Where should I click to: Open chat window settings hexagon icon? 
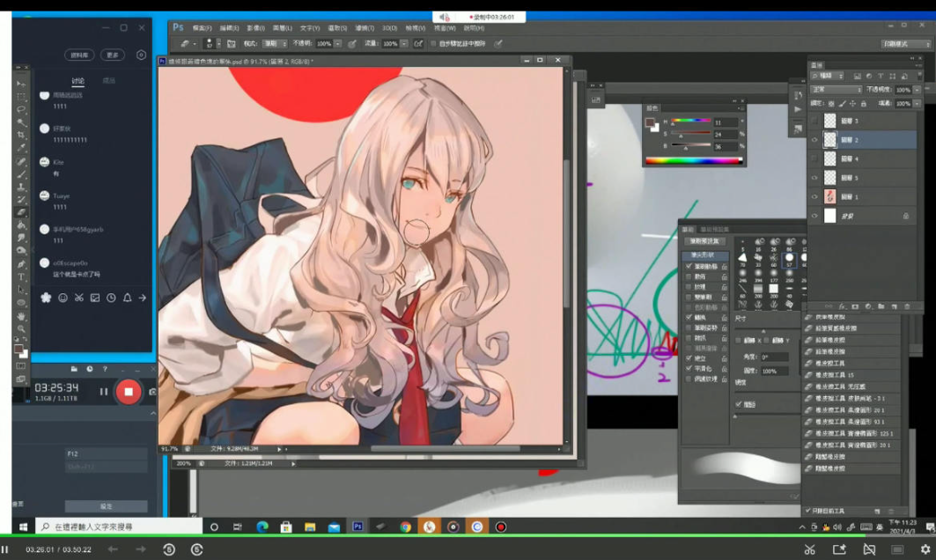coord(141,55)
